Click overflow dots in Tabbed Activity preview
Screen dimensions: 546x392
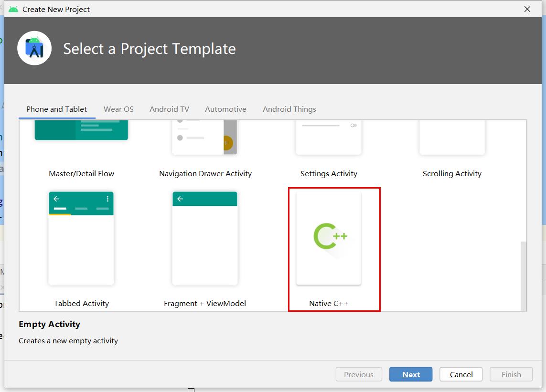(107, 199)
